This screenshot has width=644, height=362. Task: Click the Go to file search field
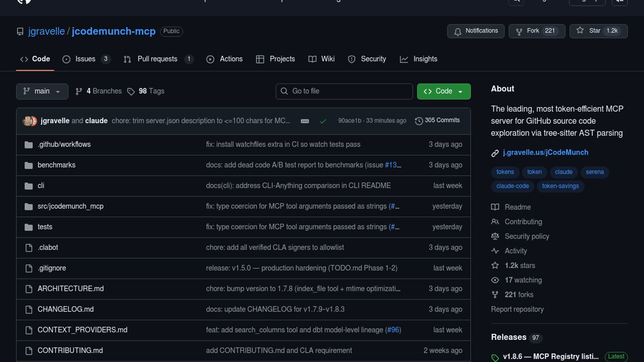pyautogui.click(x=344, y=91)
